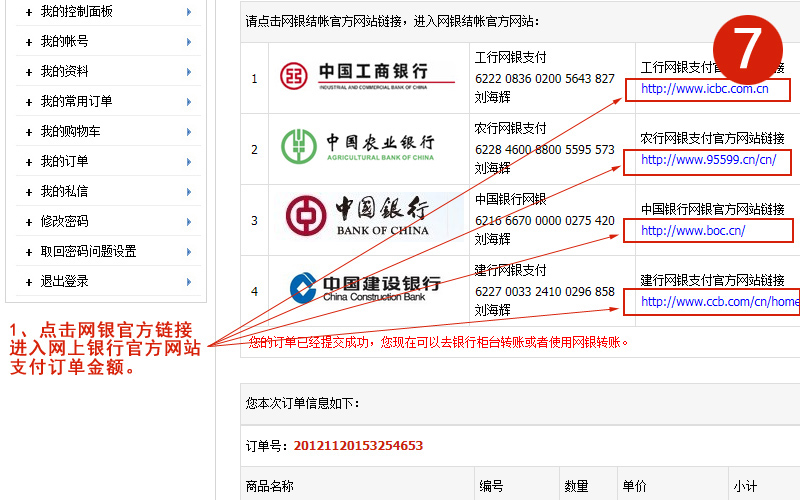The height and width of the screenshot is (500, 800).
Task: Expand arrow beside 我的购物车
Action: [189, 132]
